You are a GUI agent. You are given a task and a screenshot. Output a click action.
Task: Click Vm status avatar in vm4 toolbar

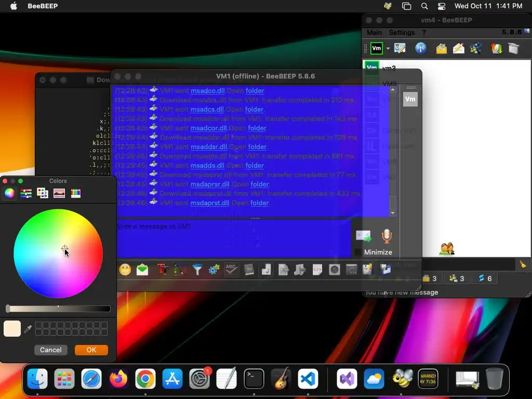[377, 48]
